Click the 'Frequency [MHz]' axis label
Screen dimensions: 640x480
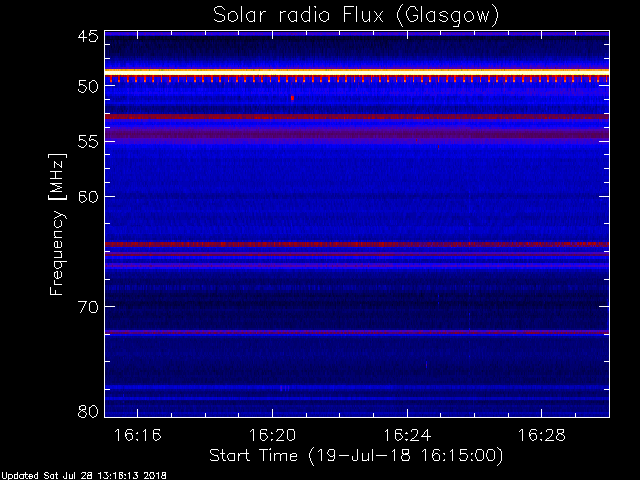click(x=57, y=224)
